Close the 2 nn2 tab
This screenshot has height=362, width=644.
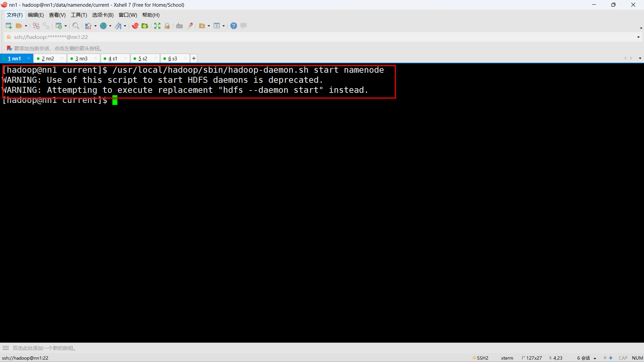tap(62, 58)
